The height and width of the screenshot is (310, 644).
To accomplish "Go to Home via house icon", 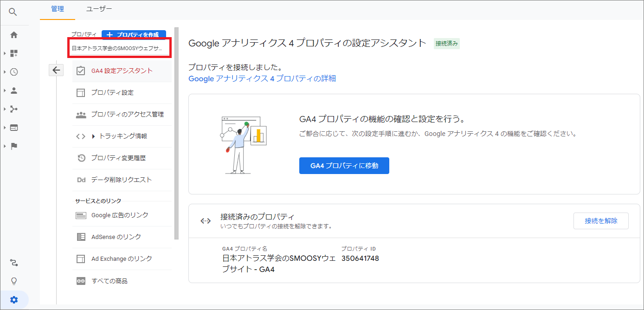I will pyautogui.click(x=14, y=35).
